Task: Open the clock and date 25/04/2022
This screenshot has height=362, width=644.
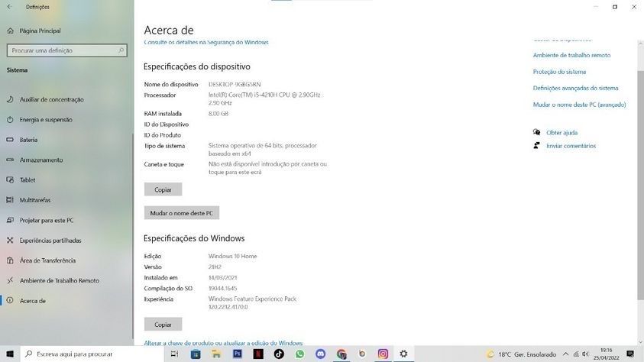Action: pos(607,354)
